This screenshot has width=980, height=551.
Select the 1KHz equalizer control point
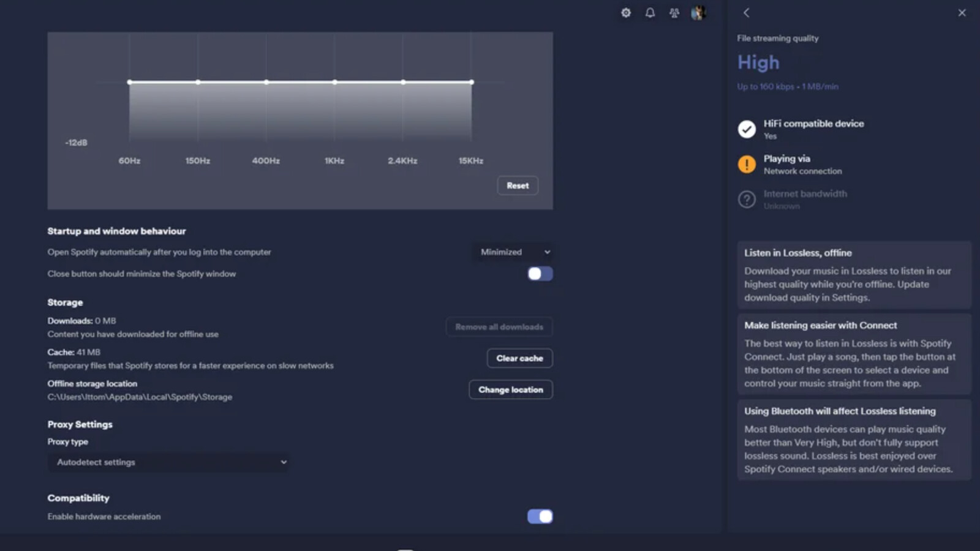(334, 82)
